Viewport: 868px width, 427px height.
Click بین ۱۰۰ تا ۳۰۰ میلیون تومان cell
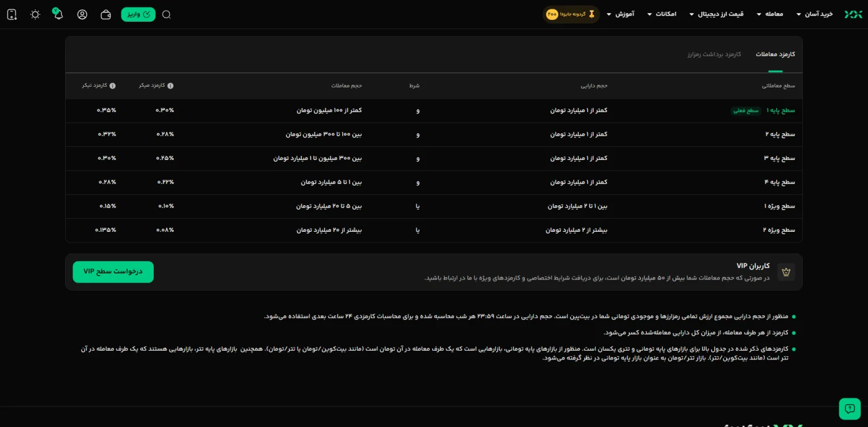pos(324,134)
